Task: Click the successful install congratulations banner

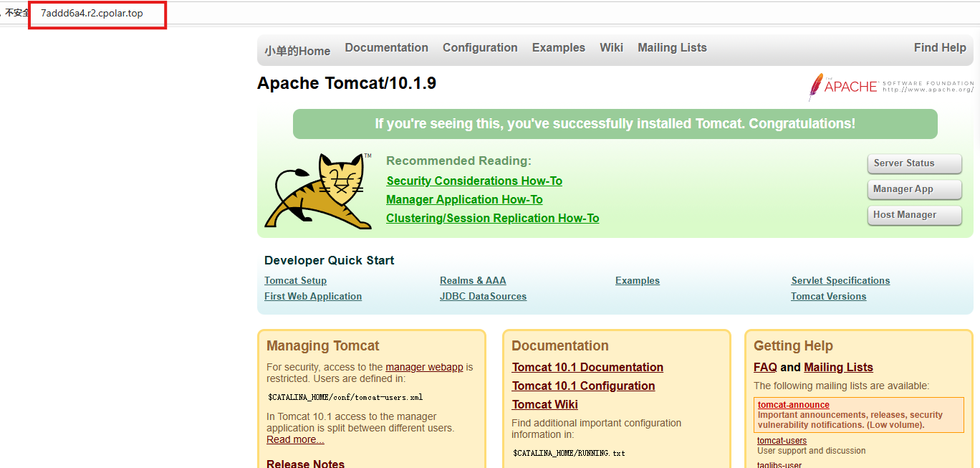Action: click(615, 124)
